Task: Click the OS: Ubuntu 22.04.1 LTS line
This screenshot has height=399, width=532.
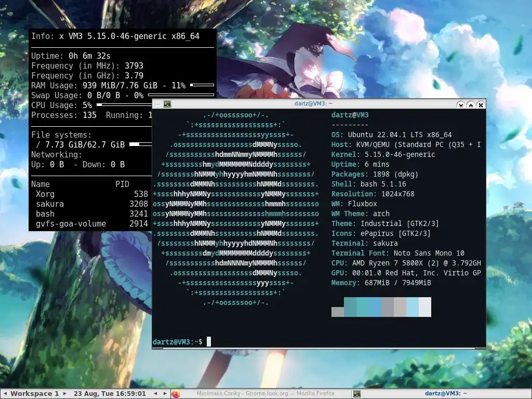Action: (x=392, y=135)
